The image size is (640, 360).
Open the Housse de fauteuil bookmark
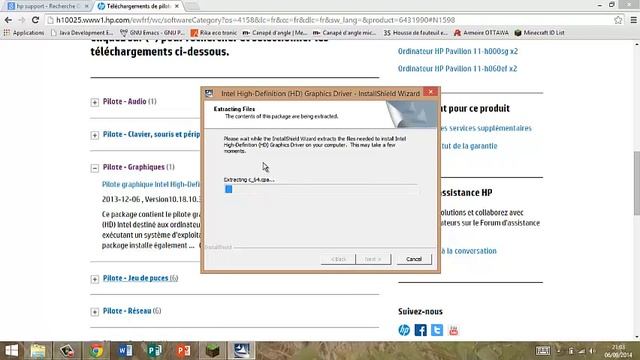(x=415, y=33)
